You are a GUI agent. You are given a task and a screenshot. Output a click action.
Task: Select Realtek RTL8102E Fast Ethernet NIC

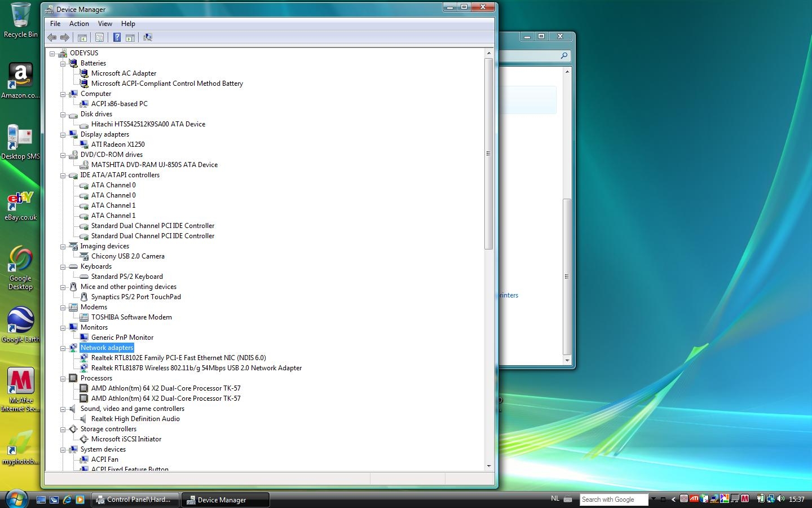point(179,358)
